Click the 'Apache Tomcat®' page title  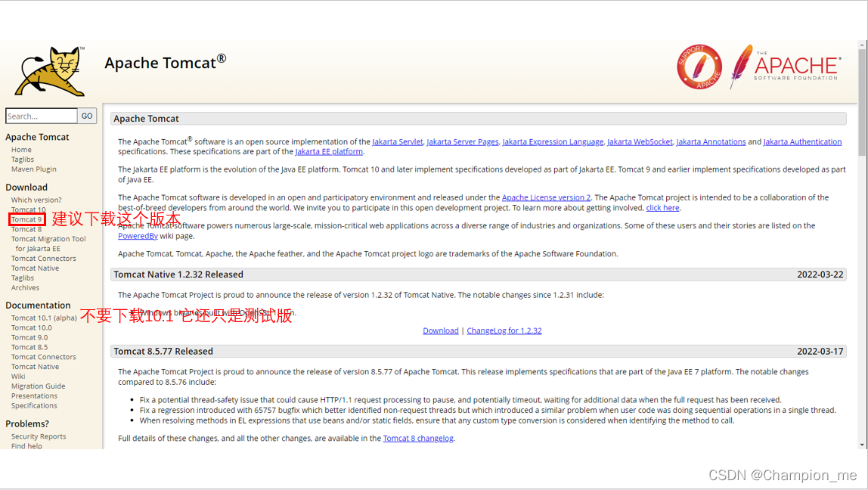pyautogui.click(x=166, y=62)
